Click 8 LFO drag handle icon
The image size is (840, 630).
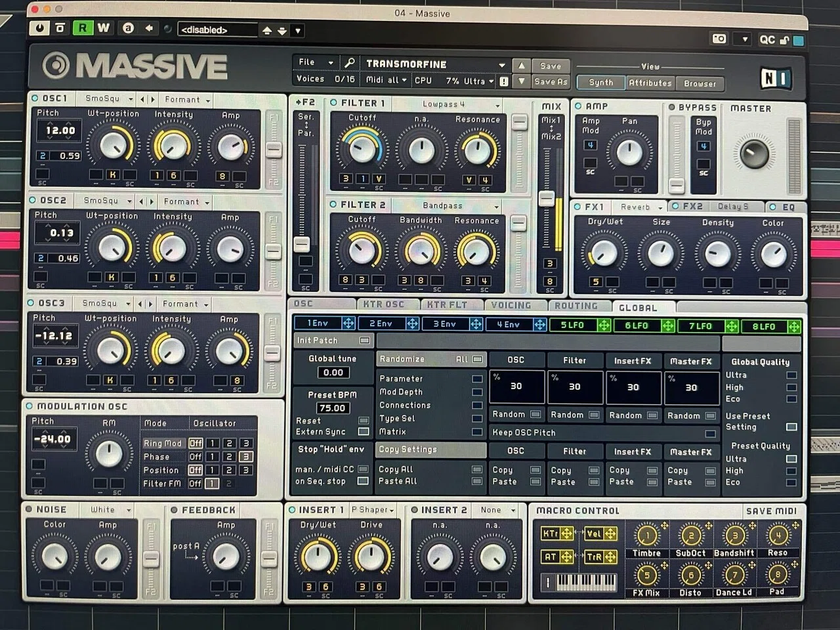pyautogui.click(x=793, y=326)
